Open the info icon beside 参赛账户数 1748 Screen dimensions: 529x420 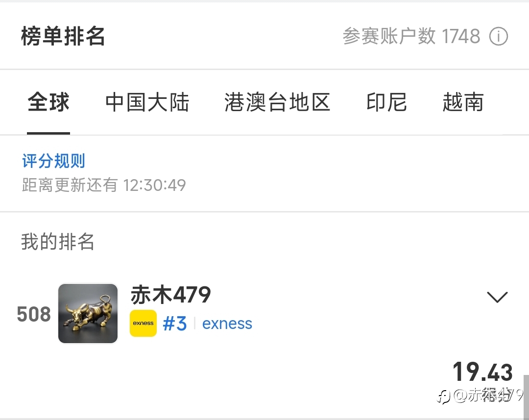click(x=498, y=36)
